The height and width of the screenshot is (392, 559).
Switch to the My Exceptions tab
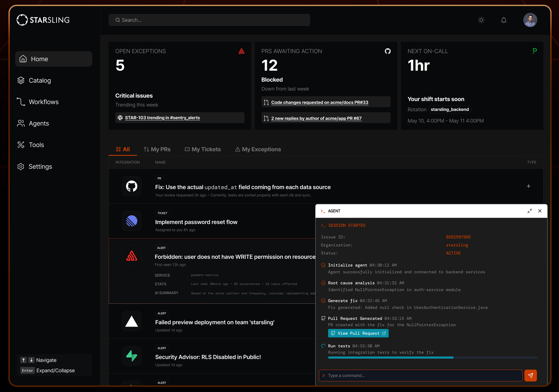258,149
